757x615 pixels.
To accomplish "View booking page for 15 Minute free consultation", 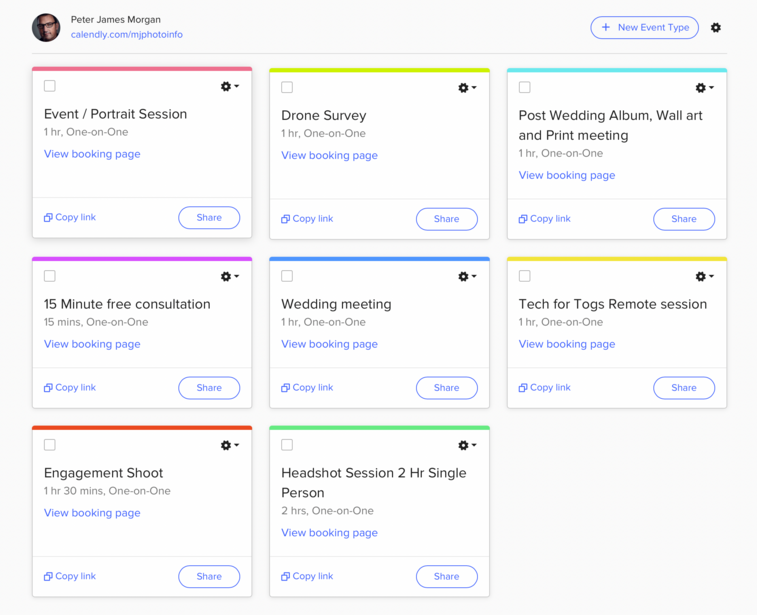I will [92, 344].
